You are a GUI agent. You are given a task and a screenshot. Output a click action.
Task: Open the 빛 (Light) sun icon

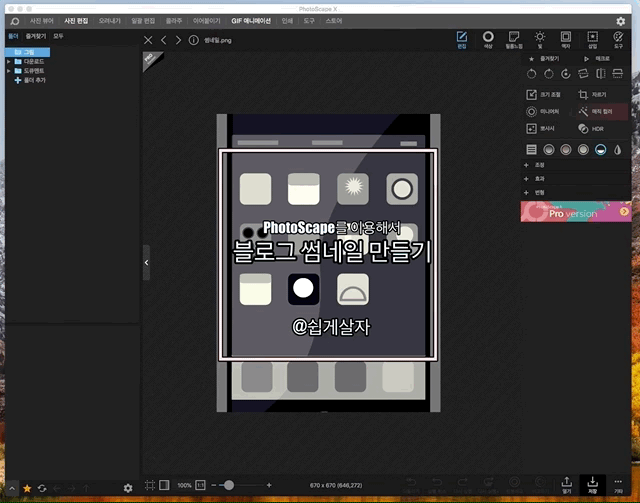(540, 40)
